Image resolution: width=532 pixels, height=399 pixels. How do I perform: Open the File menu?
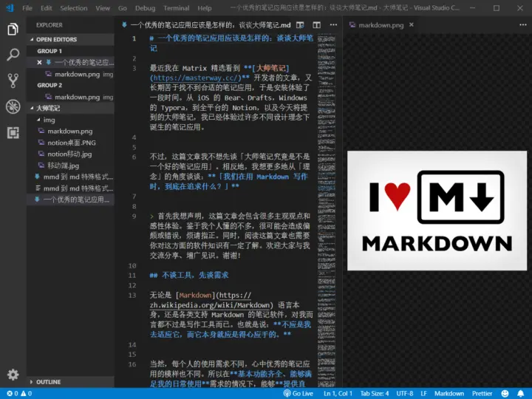tap(27, 8)
